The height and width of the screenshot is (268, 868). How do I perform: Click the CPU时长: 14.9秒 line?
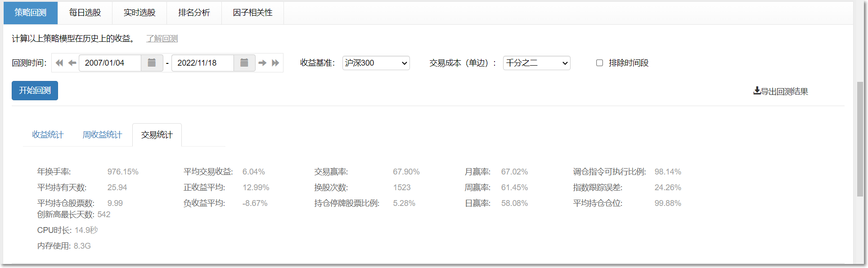coord(67,230)
